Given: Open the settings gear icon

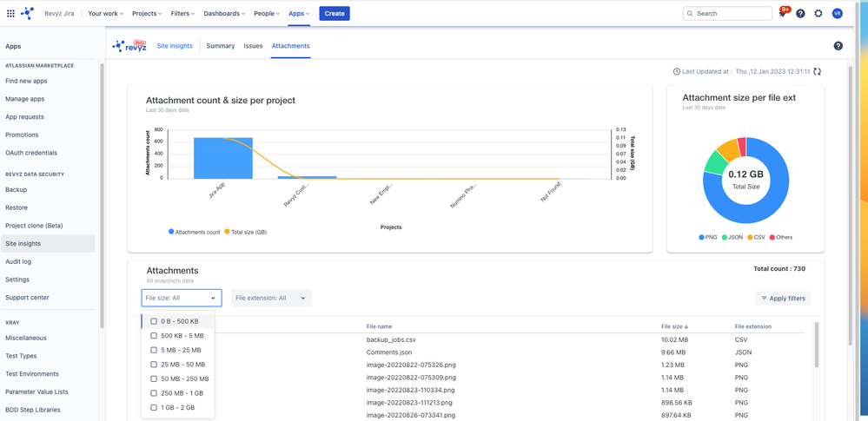Looking at the screenshot, I should (818, 13).
